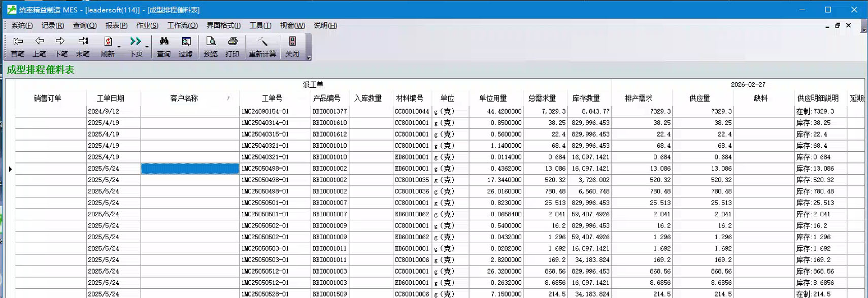Go to first record (首笔)
Screen dimensions: 868x298
(x=18, y=46)
